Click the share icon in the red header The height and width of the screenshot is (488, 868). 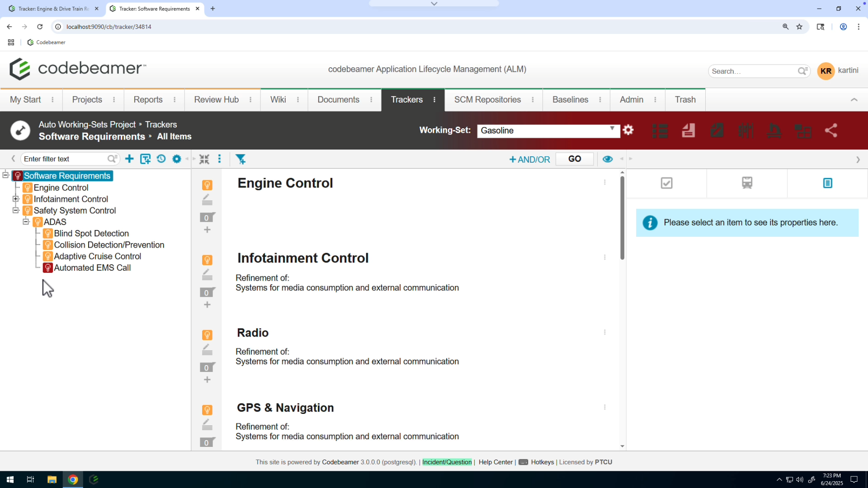[831, 131]
